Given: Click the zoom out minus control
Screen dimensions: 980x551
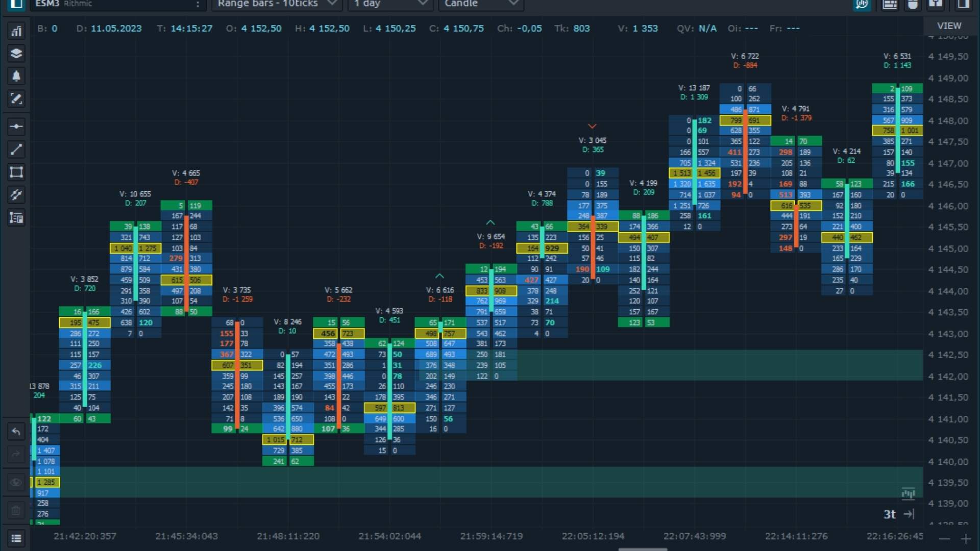Looking at the screenshot, I should coord(944,538).
